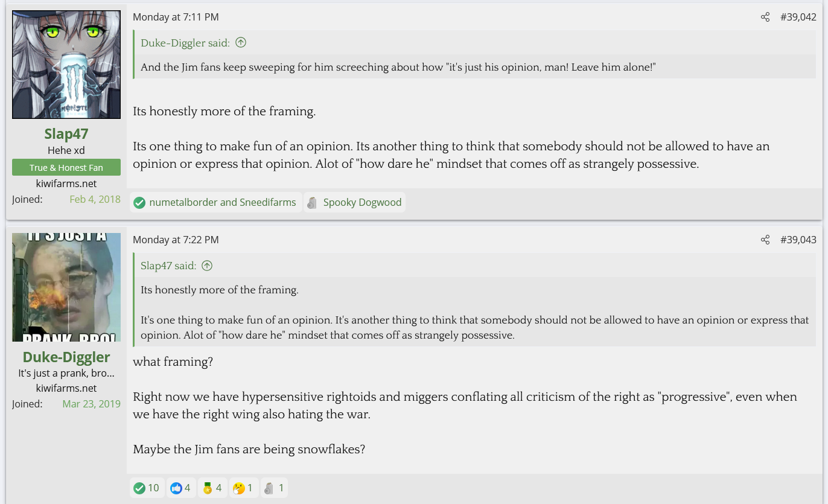
Task: Click share icon on post #39,043
Action: point(765,240)
